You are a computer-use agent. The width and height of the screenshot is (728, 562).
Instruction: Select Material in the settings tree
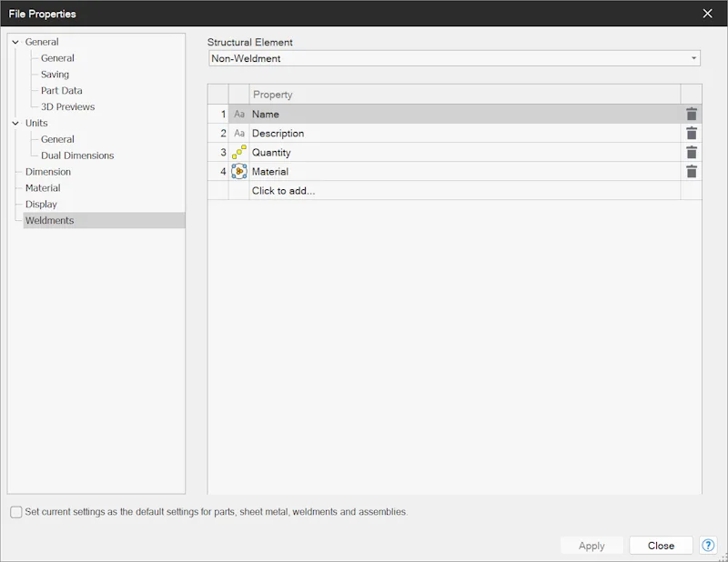coord(43,188)
